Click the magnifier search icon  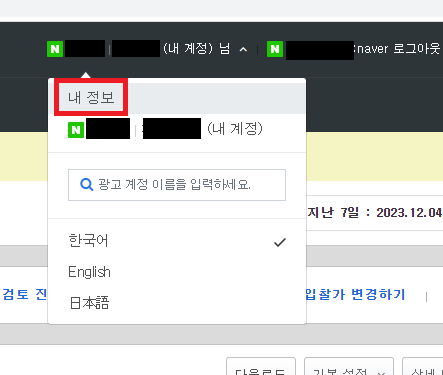pyautogui.click(x=87, y=184)
